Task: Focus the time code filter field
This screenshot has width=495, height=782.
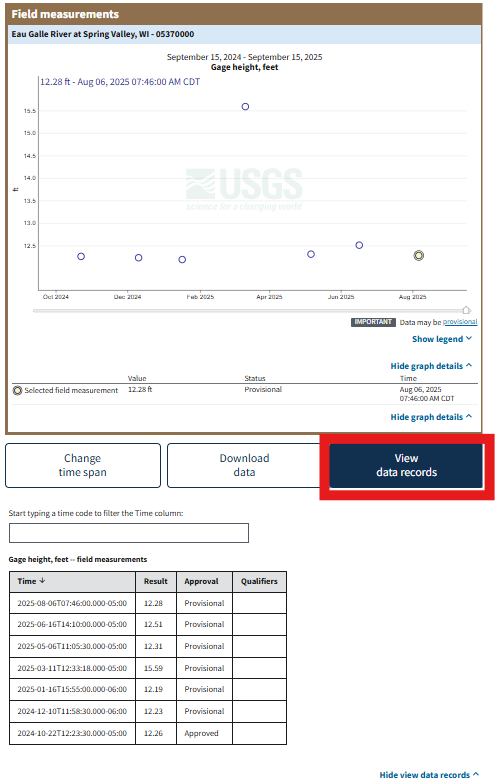Action: (x=129, y=533)
